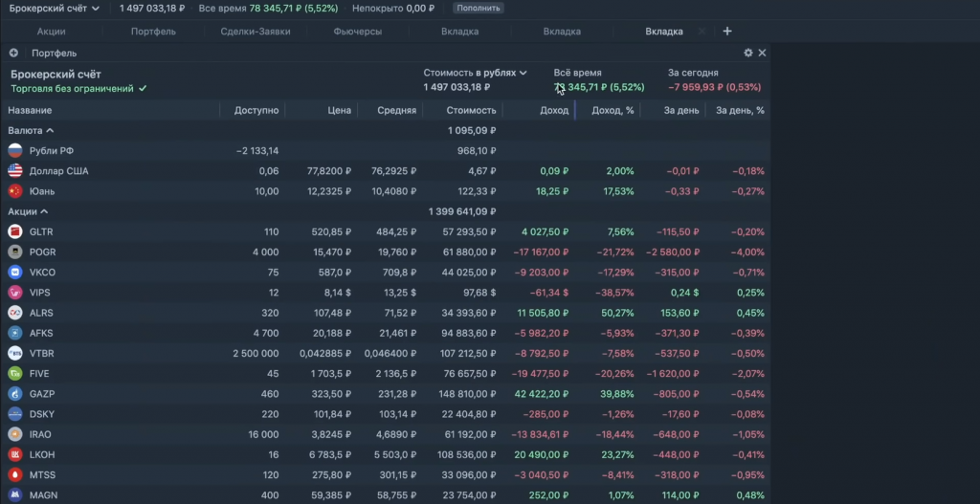Sort by the Цена column header

340,111
